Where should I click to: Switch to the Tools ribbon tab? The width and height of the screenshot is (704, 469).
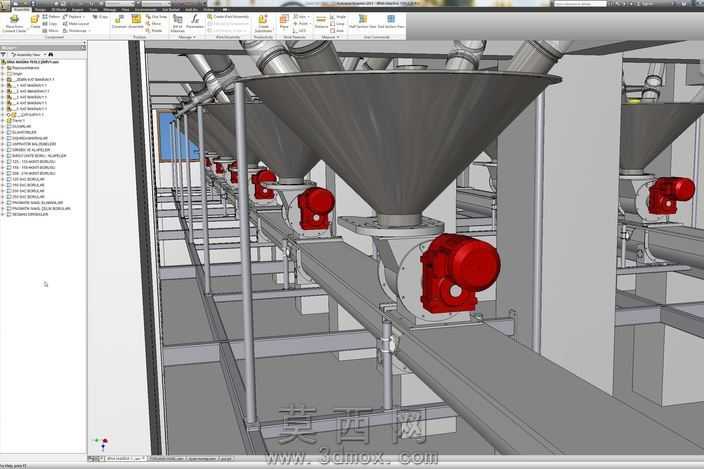(x=93, y=9)
